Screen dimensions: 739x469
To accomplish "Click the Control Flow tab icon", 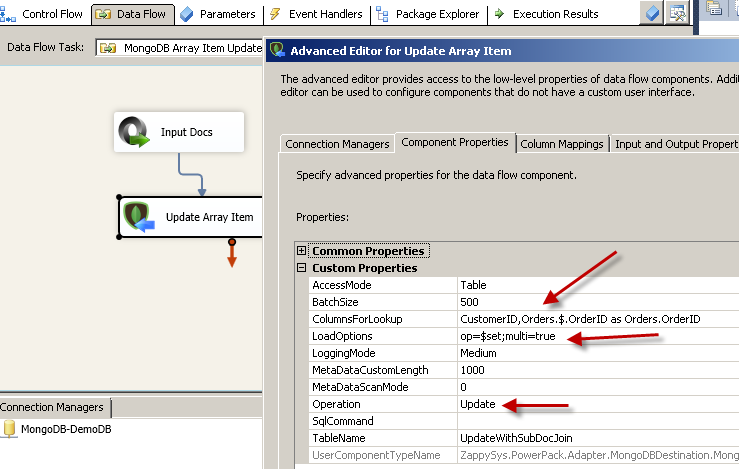I will [8, 15].
